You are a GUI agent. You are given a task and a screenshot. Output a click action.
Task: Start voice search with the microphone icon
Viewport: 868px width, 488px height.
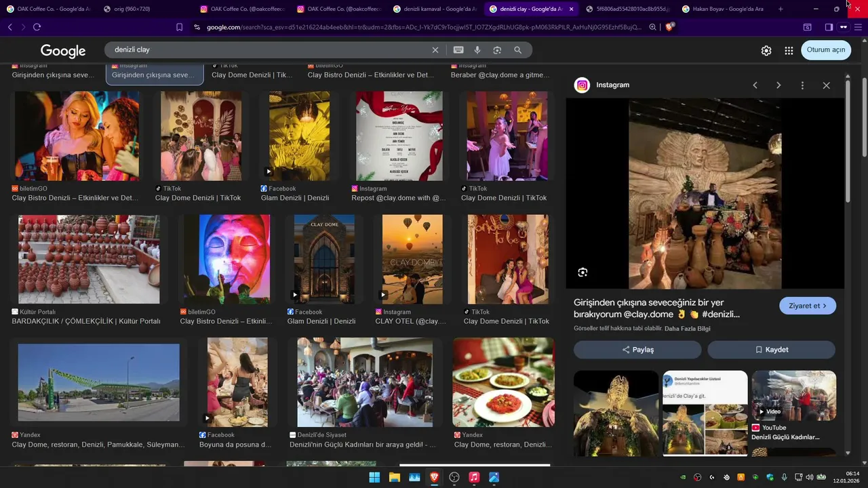coord(477,50)
